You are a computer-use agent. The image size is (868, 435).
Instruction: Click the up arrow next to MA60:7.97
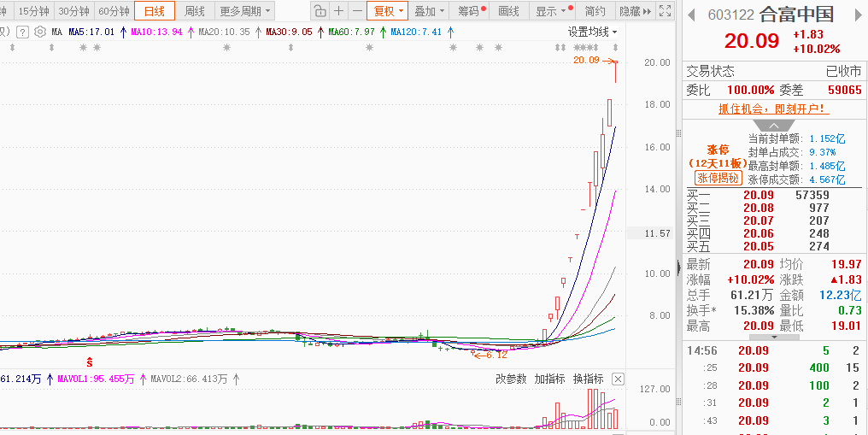[383, 32]
